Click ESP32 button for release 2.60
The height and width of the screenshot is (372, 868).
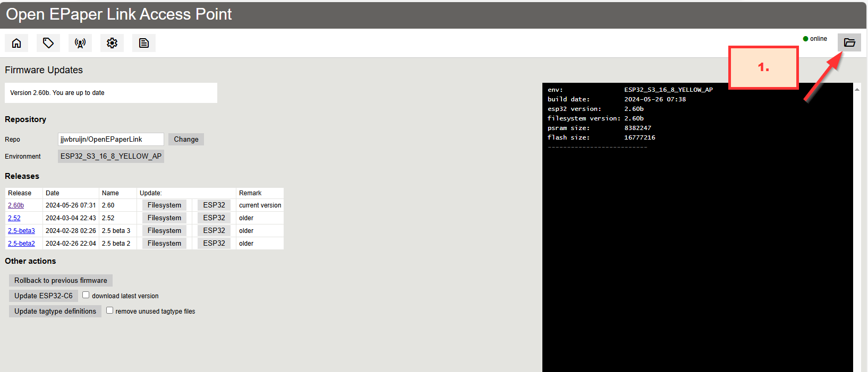pos(214,205)
